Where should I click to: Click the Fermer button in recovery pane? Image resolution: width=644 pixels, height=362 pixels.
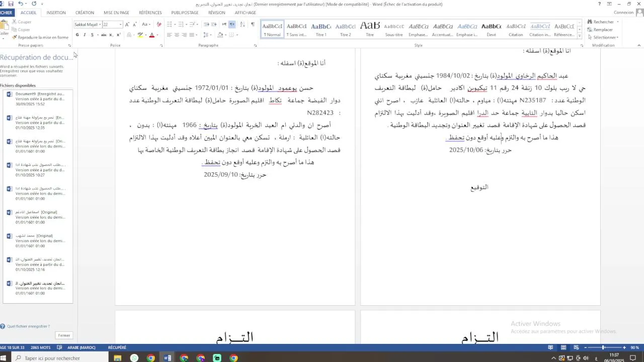point(64,335)
